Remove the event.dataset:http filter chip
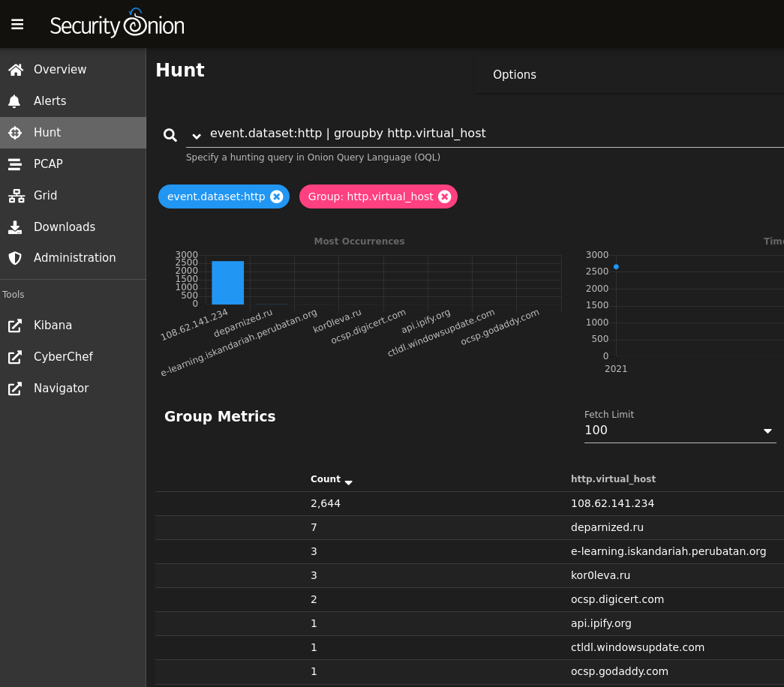This screenshot has width=784, height=687. 277,196
